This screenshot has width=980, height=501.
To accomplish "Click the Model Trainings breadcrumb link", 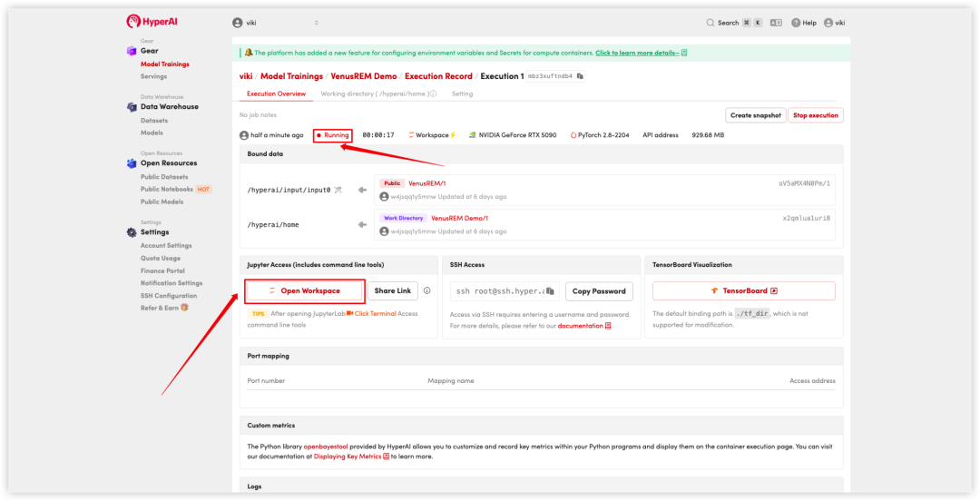I will [292, 76].
